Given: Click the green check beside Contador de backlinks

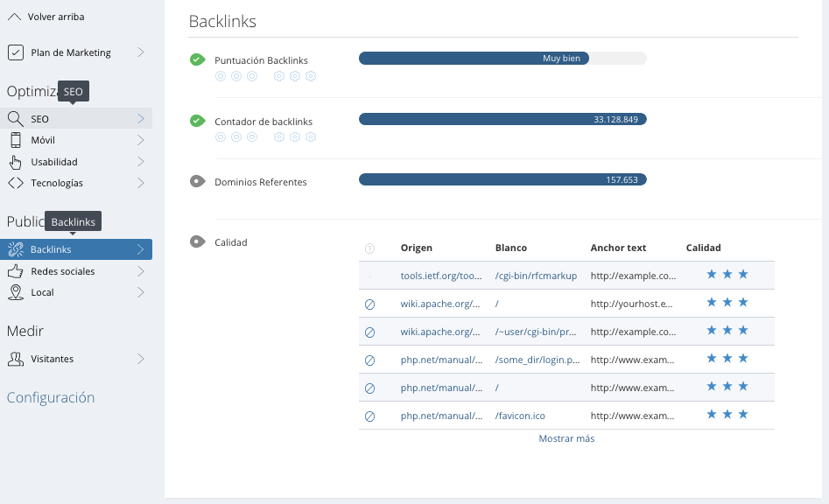Looking at the screenshot, I should tap(197, 121).
